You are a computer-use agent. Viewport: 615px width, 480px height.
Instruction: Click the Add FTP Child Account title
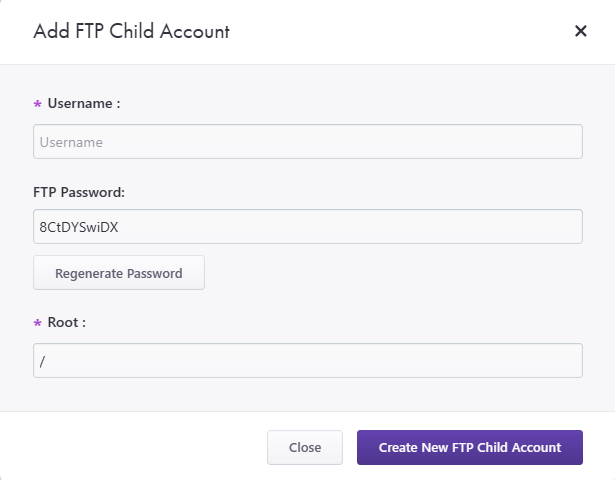131,31
